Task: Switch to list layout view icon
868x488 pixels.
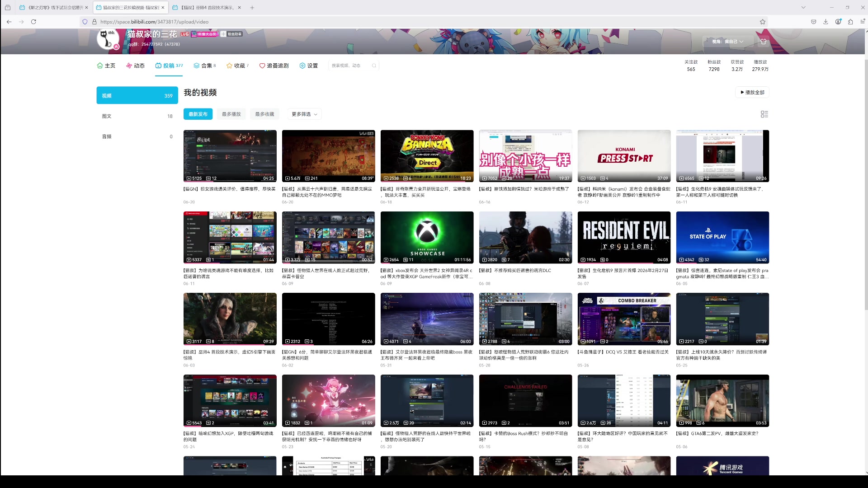Action: click(764, 114)
